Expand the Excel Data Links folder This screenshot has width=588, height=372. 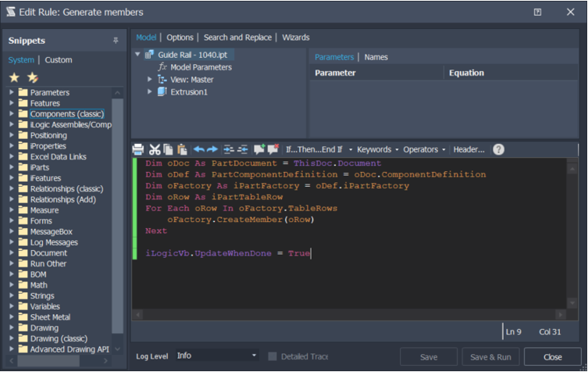click(x=11, y=156)
